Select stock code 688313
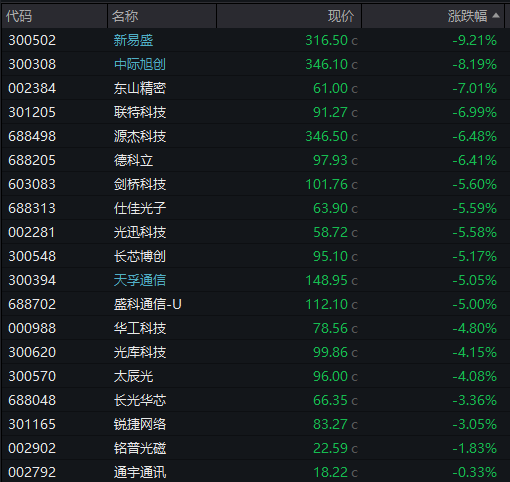This screenshot has height=482, width=510. click(x=32, y=208)
